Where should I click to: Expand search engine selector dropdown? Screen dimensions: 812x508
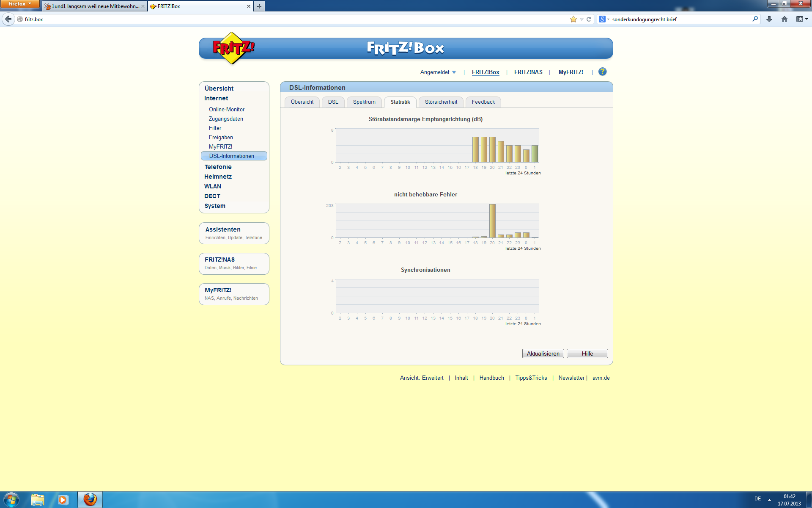[604, 19]
